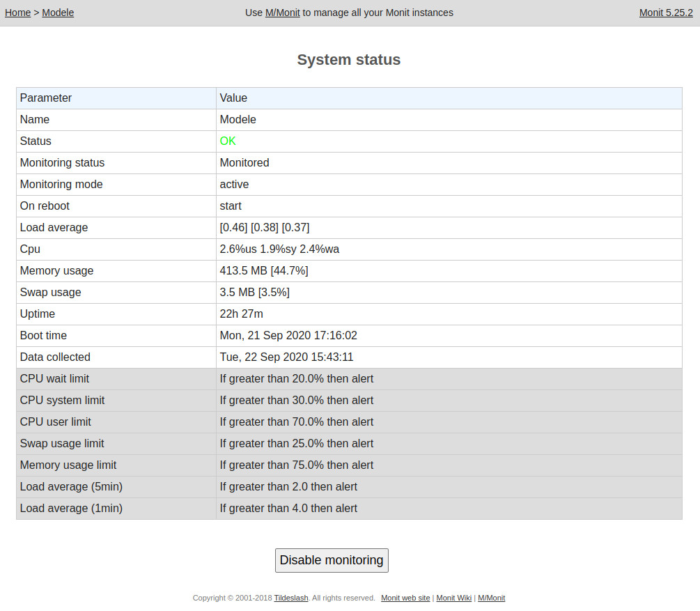Click the Home breadcrumb link
The height and width of the screenshot is (611, 700).
17,13
